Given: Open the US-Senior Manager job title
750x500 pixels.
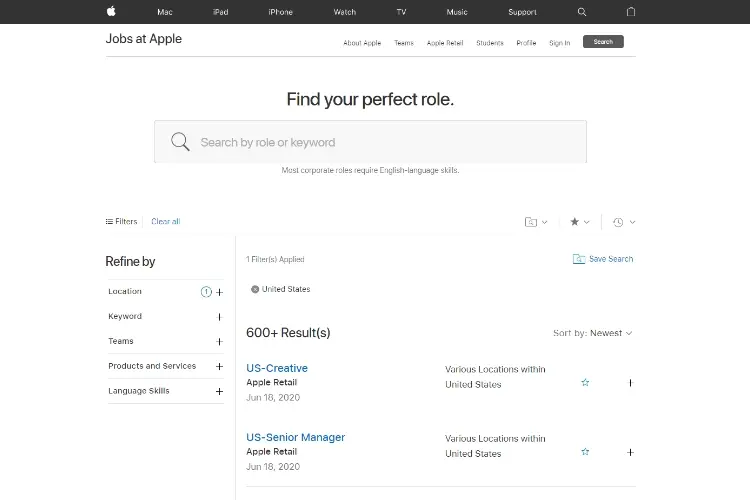Looking at the screenshot, I should pyautogui.click(x=296, y=437).
